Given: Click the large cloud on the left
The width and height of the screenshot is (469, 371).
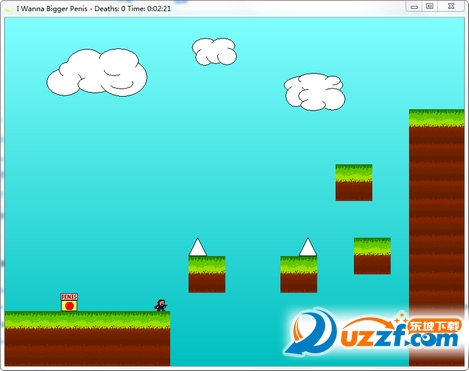Looking at the screenshot, I should [97, 72].
